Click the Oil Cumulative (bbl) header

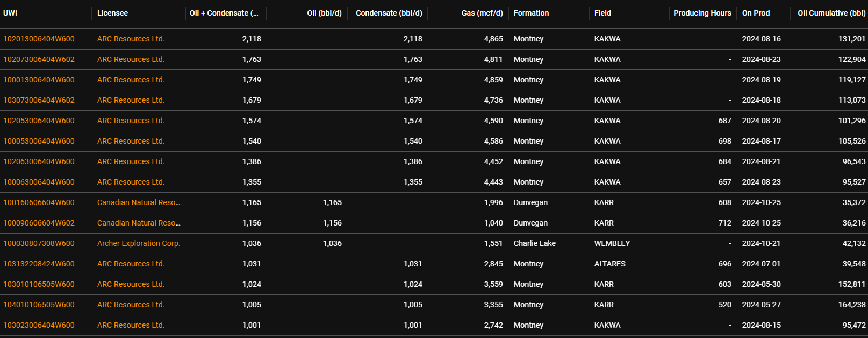(x=831, y=13)
